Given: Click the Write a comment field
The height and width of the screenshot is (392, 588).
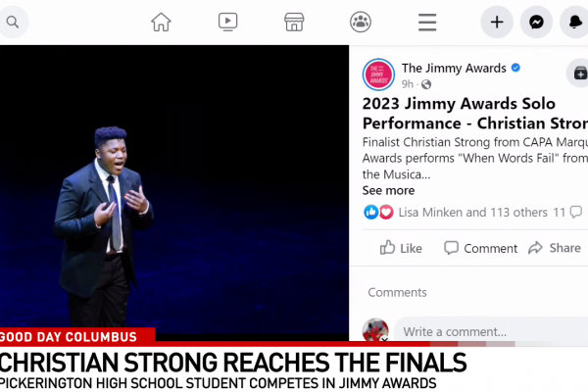Looking at the screenshot, I should coord(491,331).
